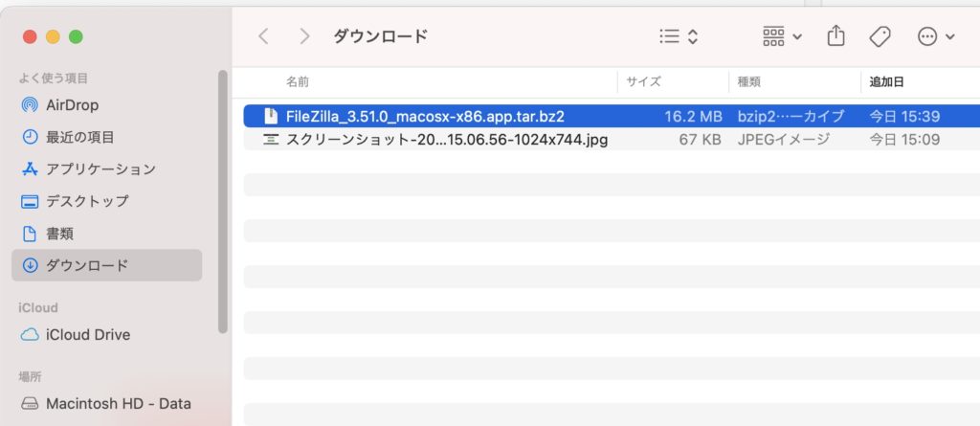Open アプリケーション in the sidebar

pos(107,168)
